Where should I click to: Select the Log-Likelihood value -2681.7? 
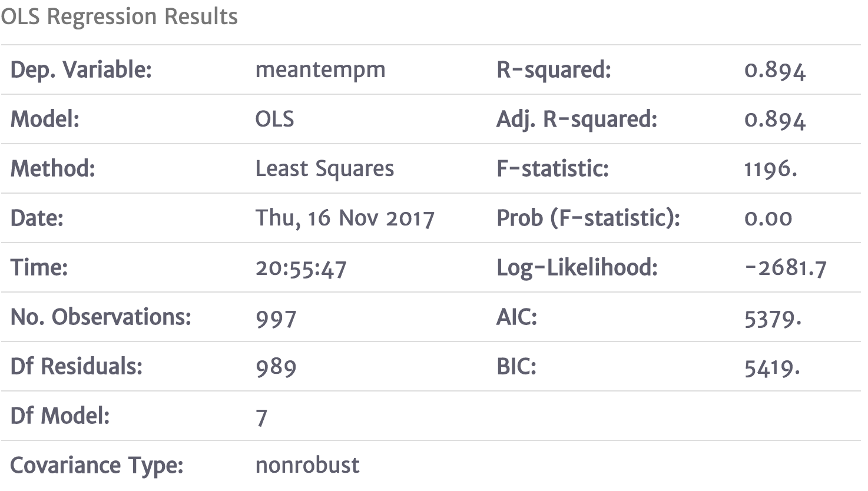(x=786, y=268)
